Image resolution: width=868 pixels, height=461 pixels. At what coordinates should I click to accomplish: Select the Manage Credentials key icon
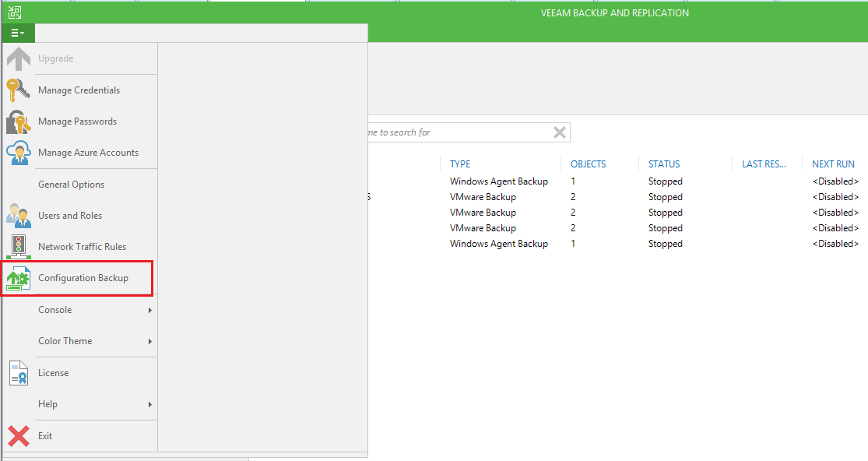tap(17, 90)
